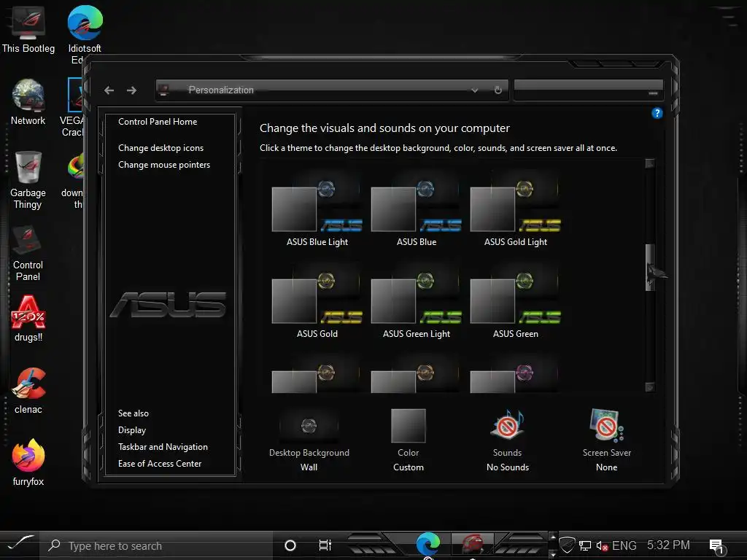
Task: Open furryfox desktop shortcut
Action: (x=28, y=462)
